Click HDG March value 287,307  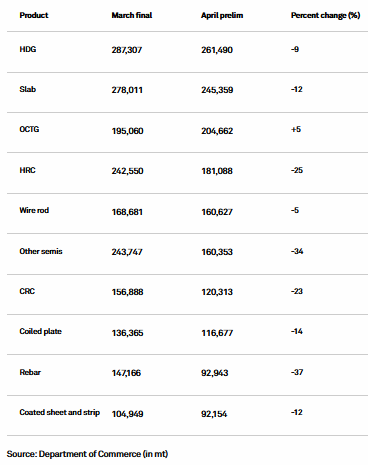click(127, 50)
